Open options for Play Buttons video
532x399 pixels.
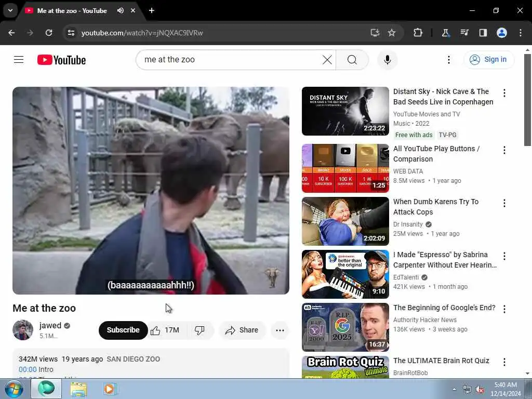click(504, 150)
